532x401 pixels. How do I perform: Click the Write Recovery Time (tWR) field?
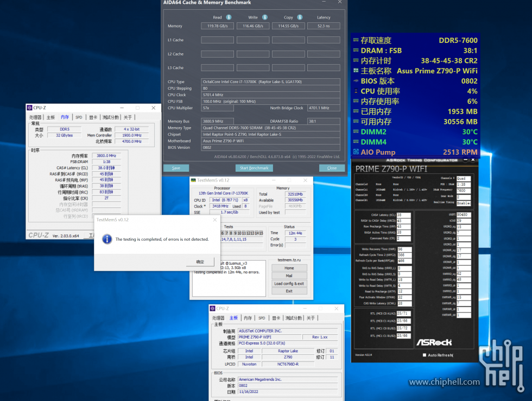tap(404, 249)
